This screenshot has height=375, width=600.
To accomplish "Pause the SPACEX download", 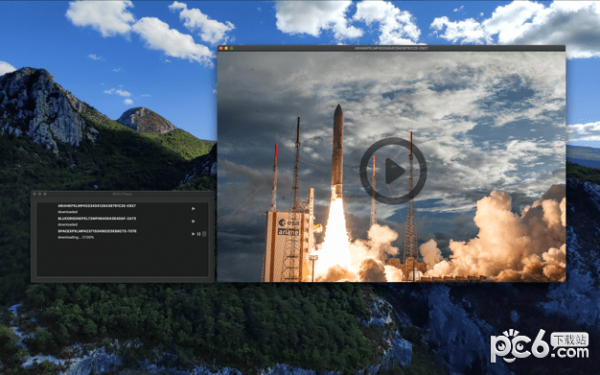I will [199, 234].
